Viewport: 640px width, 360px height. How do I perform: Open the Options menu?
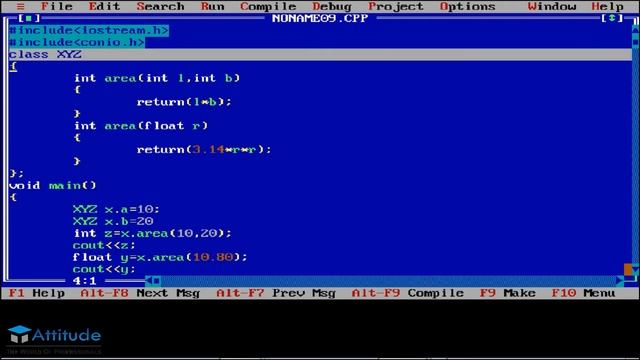pos(468,7)
